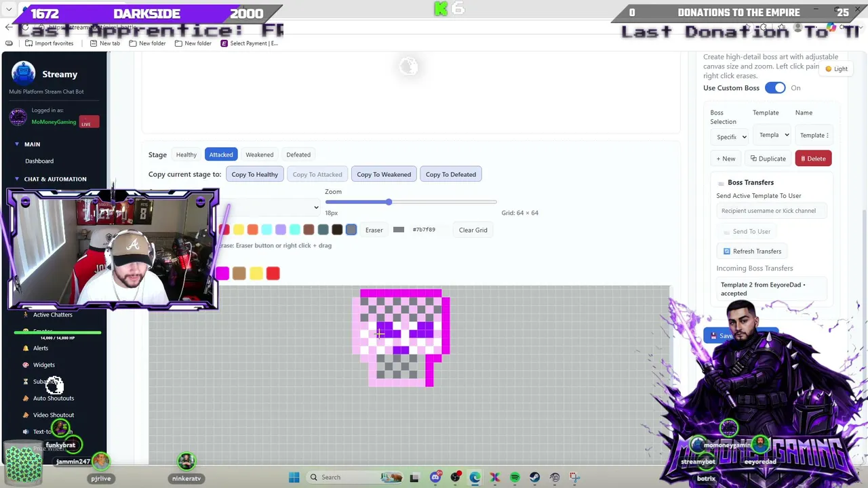Click the Clear Grid button

pos(473,230)
